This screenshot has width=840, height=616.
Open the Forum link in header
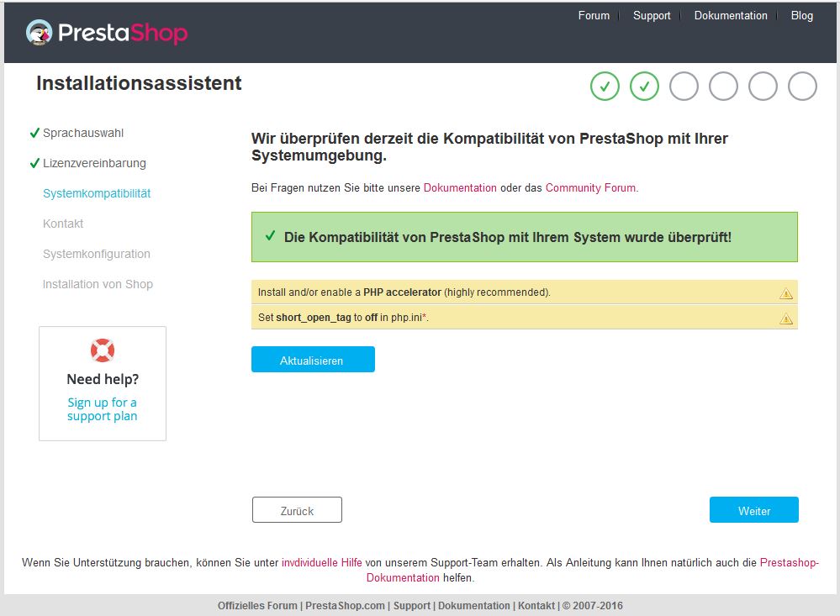(x=594, y=15)
